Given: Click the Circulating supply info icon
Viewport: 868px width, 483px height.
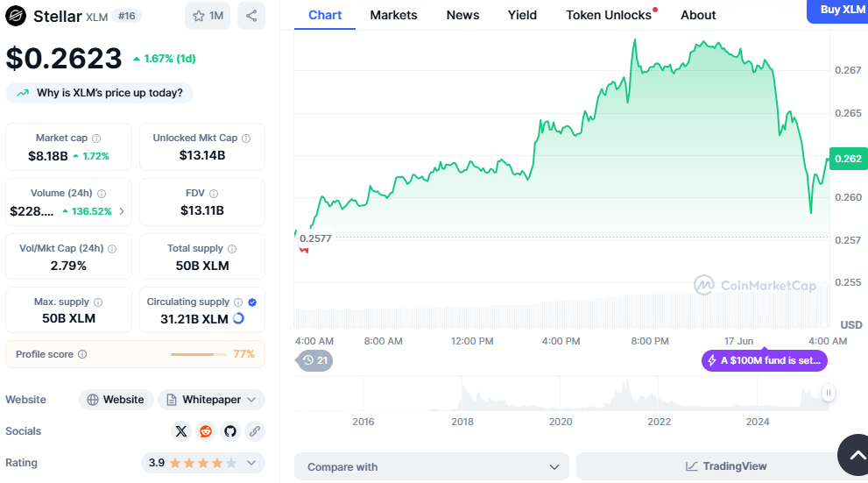Looking at the screenshot, I should tap(238, 302).
